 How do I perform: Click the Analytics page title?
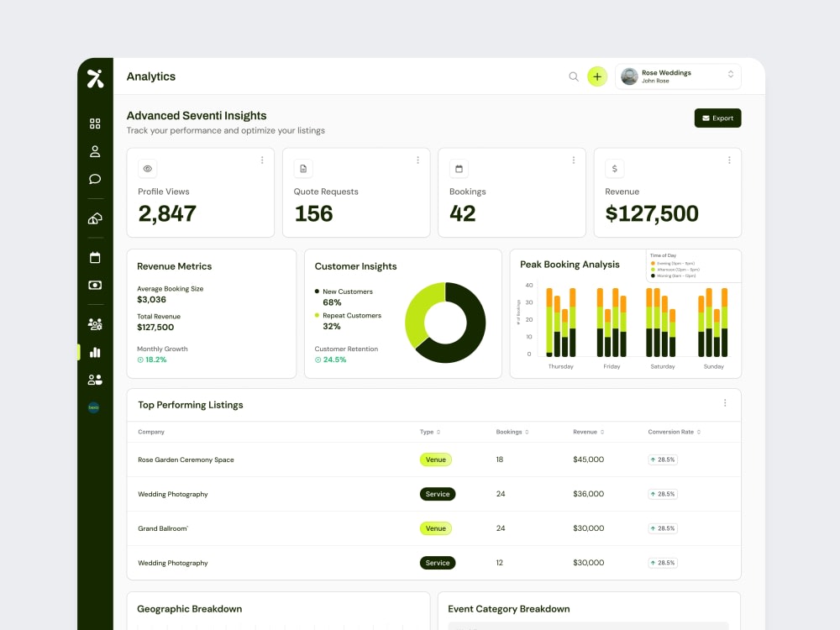click(151, 76)
